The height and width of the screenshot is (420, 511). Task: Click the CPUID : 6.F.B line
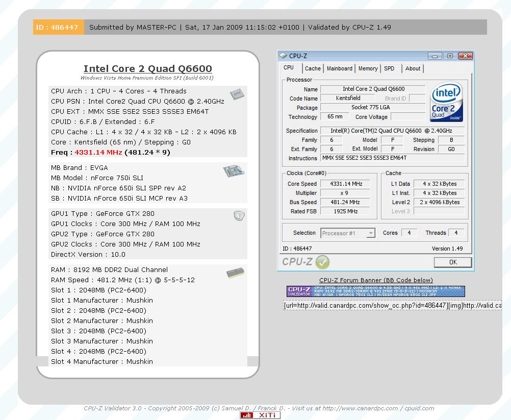coord(103,121)
